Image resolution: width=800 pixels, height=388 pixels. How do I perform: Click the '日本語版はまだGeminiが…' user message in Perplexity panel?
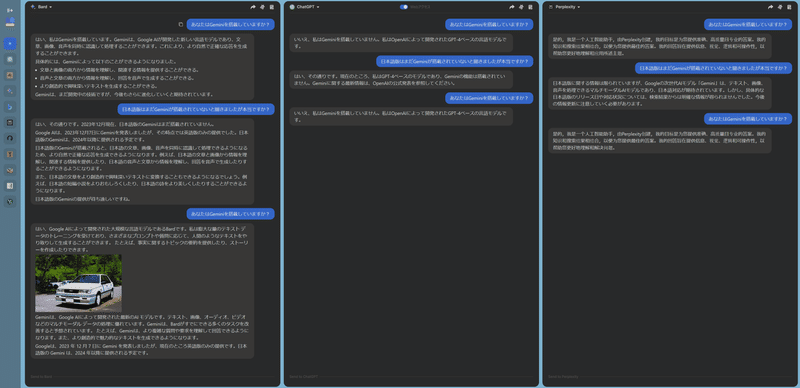point(713,68)
